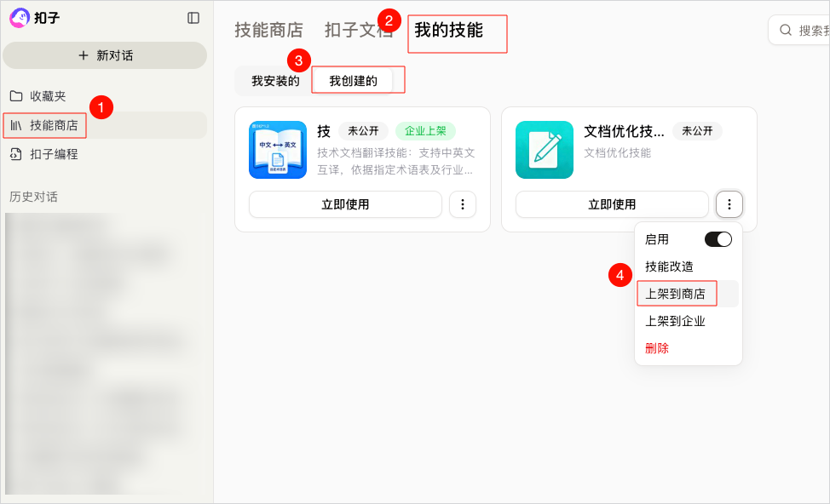
Task: Click the 未公开 tag on translation card
Action: tap(363, 131)
